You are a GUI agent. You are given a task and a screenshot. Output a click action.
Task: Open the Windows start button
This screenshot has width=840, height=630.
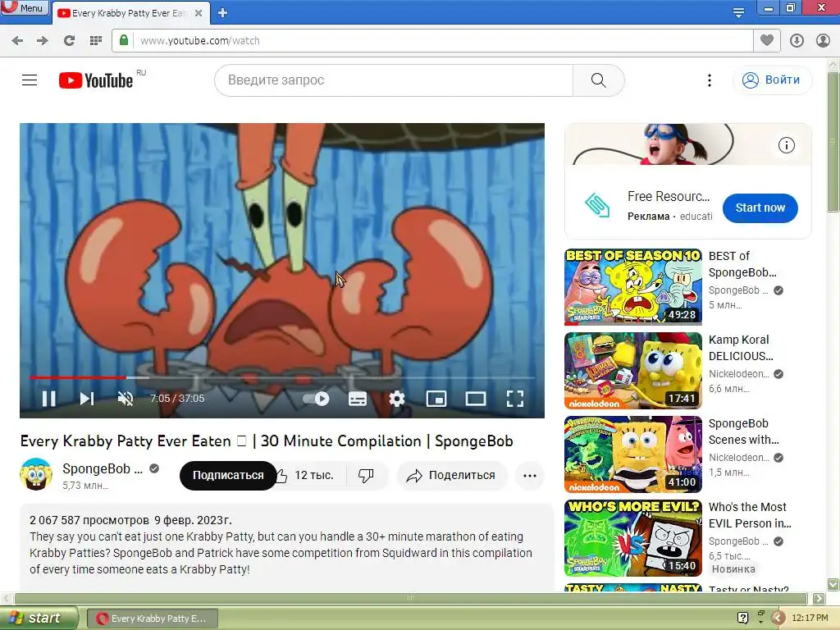click(x=39, y=619)
